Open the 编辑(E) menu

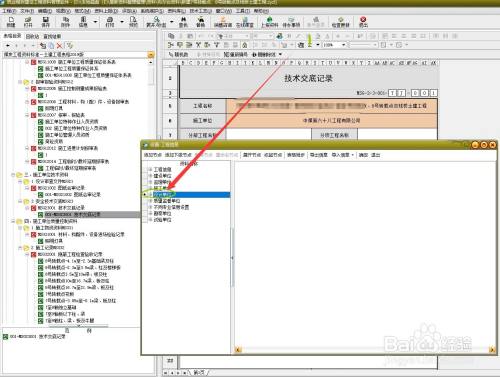(45, 11)
